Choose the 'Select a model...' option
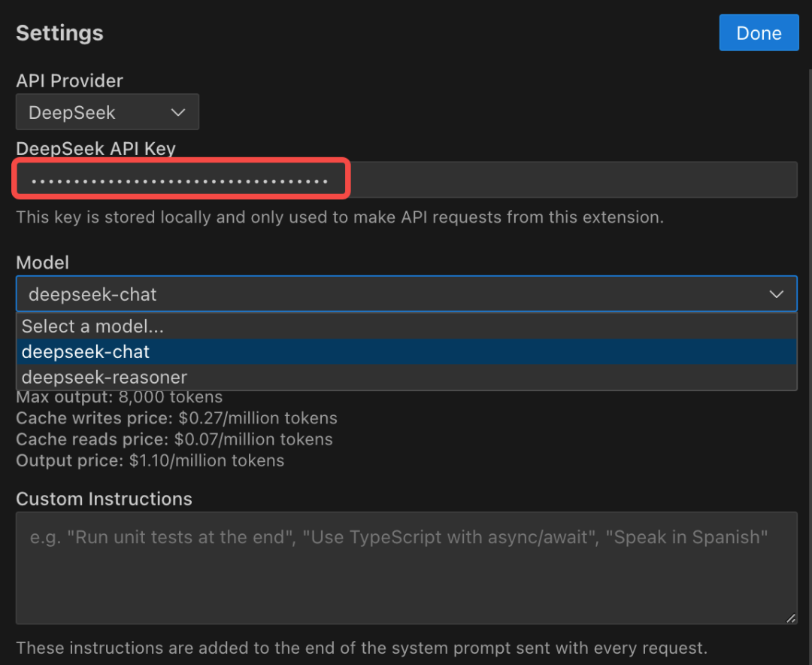The image size is (812, 665). 407,326
